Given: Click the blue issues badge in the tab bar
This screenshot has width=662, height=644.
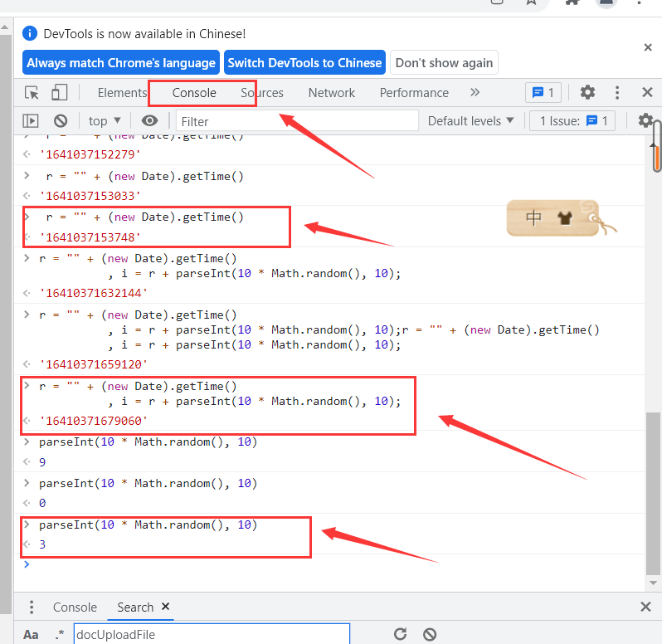Looking at the screenshot, I should (x=544, y=92).
